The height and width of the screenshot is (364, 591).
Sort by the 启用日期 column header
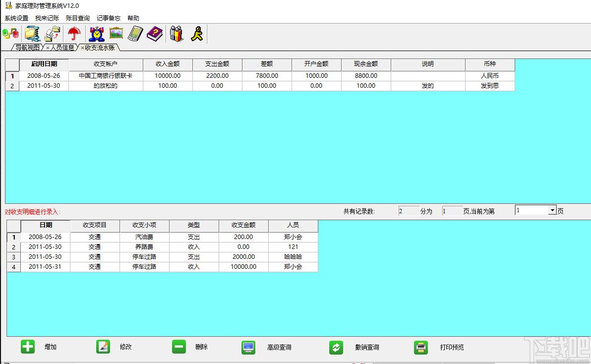pyautogui.click(x=44, y=64)
